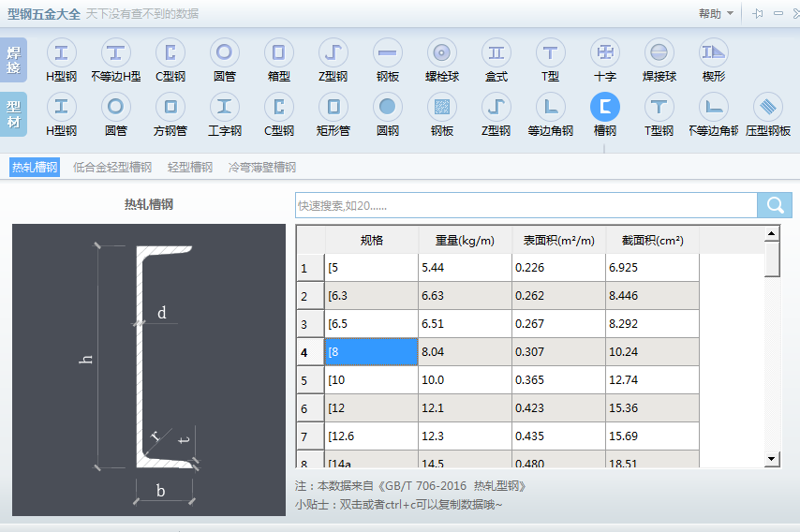Open welded C型钢 icon in top row
The image size is (800, 532).
tap(170, 52)
